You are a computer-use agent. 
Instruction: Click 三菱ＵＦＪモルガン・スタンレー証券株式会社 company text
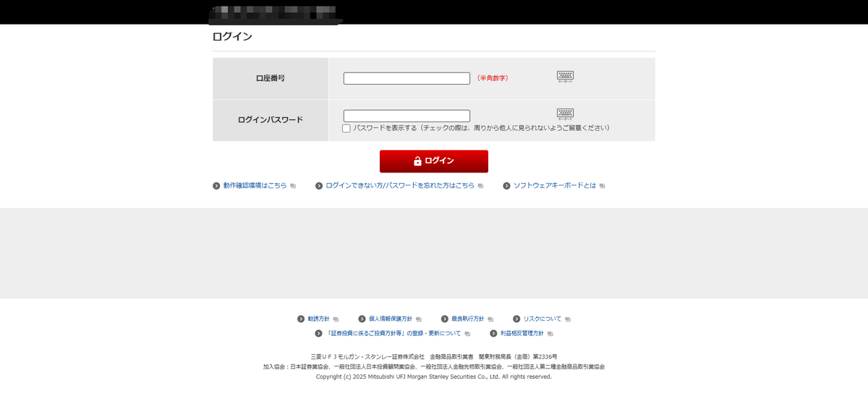367,357
